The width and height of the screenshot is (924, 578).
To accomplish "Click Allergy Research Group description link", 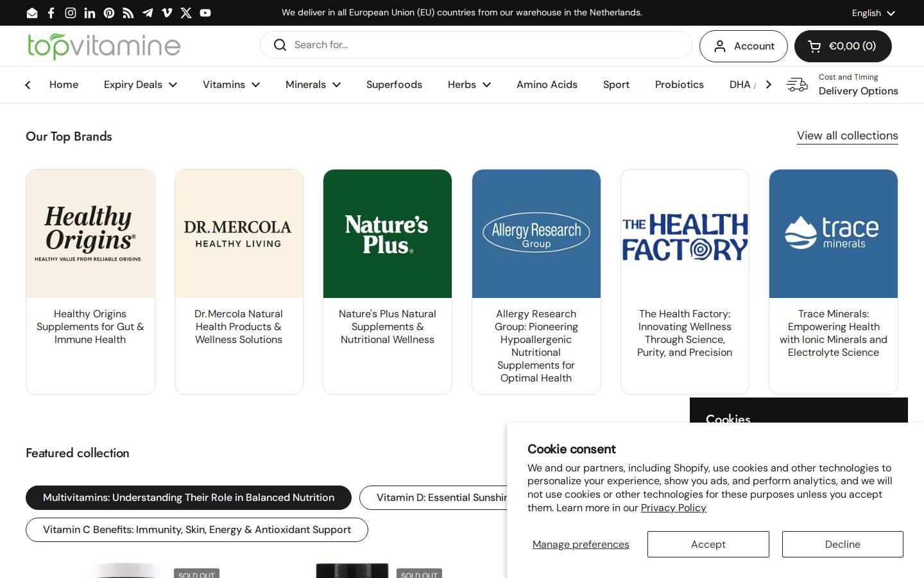I will point(536,346).
